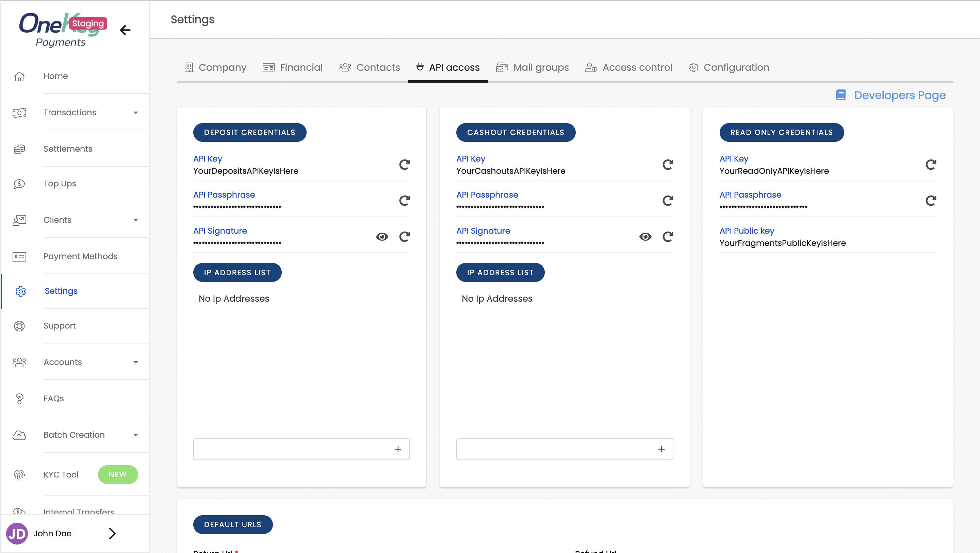Viewport: 980px width, 553px height.
Task: Reveal the Deposit API Signature
Action: [x=382, y=237]
